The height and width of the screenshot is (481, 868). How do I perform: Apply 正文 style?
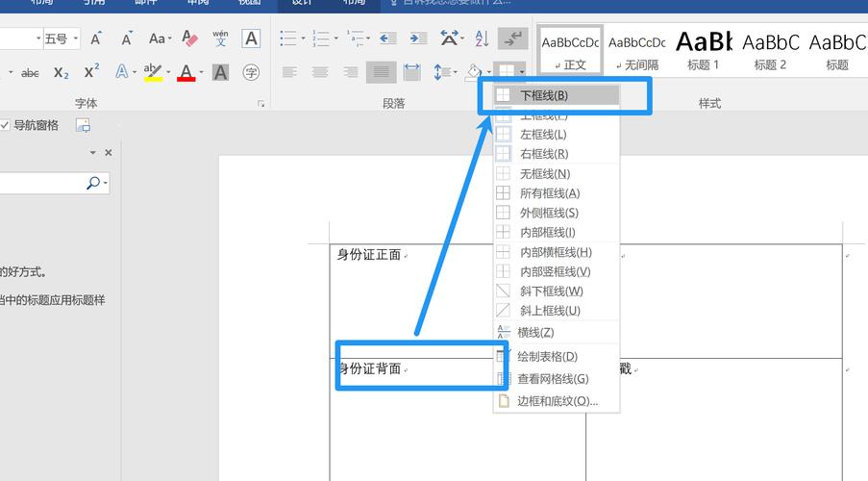pos(570,50)
